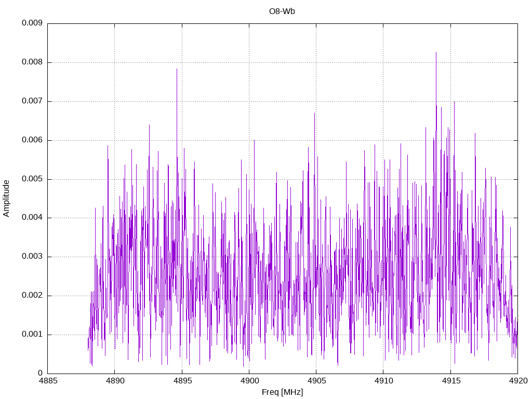Click y-axis tick label 0.003
Viewport: 532px width, 399px height.
[x=32, y=257]
